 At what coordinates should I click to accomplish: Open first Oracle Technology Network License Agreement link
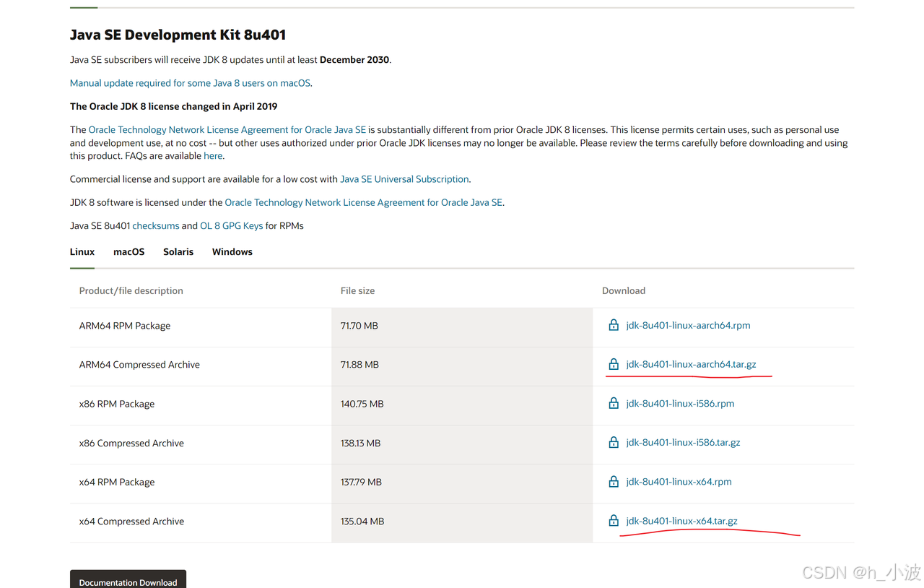pyautogui.click(x=227, y=130)
